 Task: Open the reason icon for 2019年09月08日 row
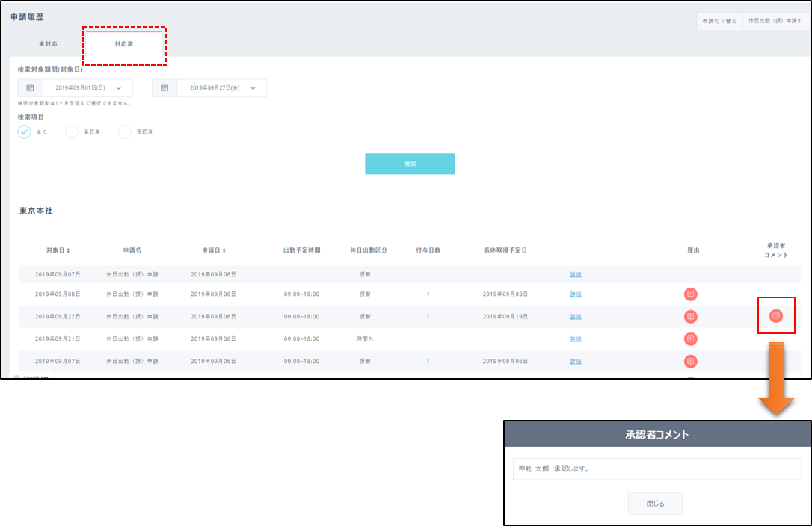pos(691,294)
